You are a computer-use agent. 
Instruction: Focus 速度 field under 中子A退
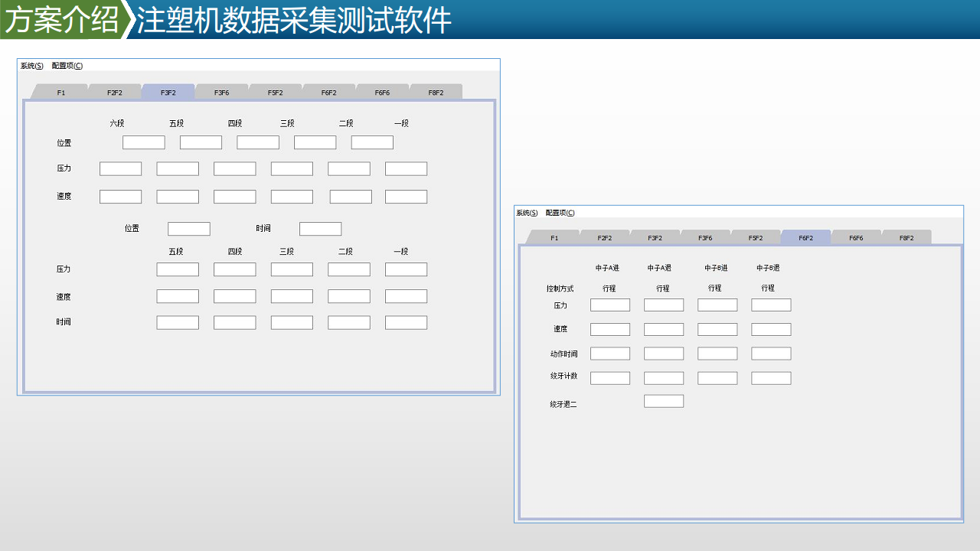(x=664, y=330)
